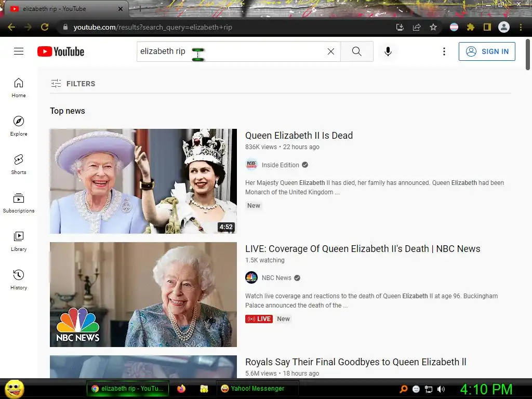Viewport: 532px width, 399px height.
Task: Click the SIGN IN button
Action: coord(487,51)
